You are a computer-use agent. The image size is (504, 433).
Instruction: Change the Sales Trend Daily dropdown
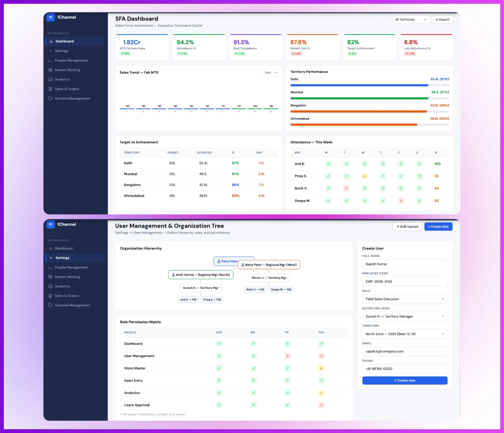(270, 73)
